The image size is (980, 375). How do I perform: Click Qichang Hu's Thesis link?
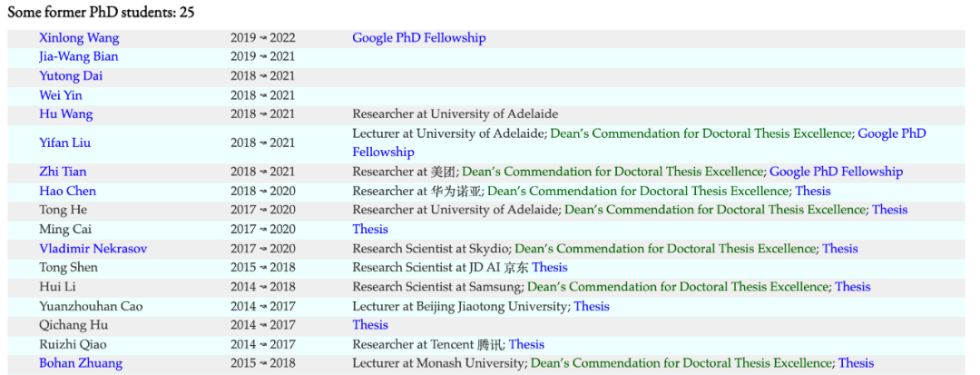[370, 325]
